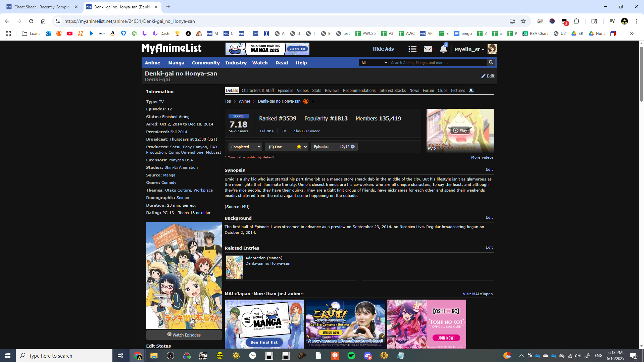The height and width of the screenshot is (362, 644).
Task: Open the (6) Fine score dropdown
Action: point(287,147)
